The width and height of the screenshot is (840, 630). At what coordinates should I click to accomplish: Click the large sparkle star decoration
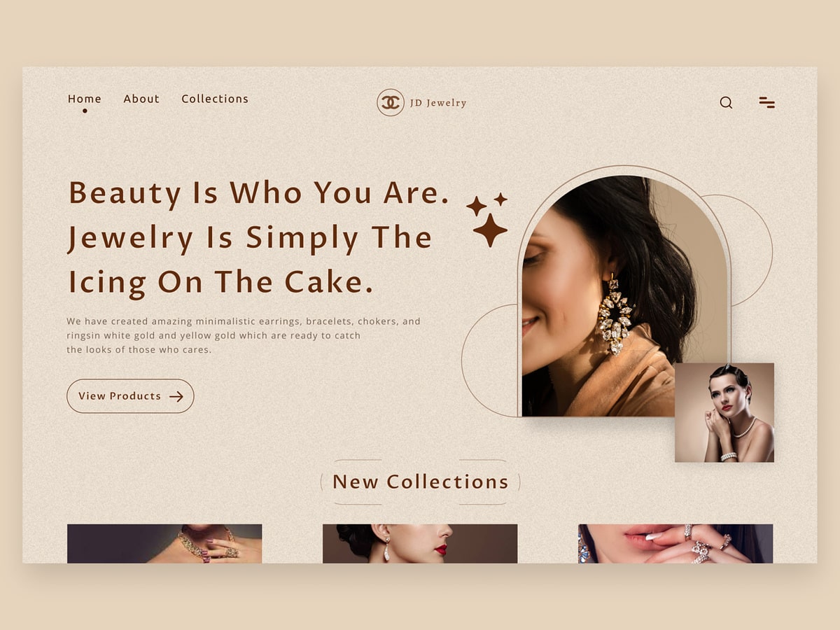490,230
